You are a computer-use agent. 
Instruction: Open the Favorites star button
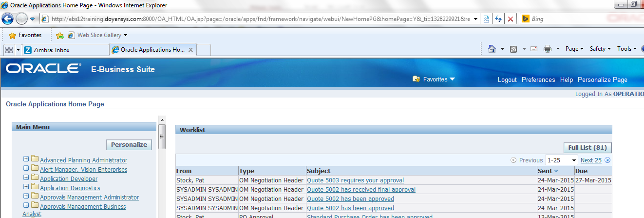coord(25,35)
